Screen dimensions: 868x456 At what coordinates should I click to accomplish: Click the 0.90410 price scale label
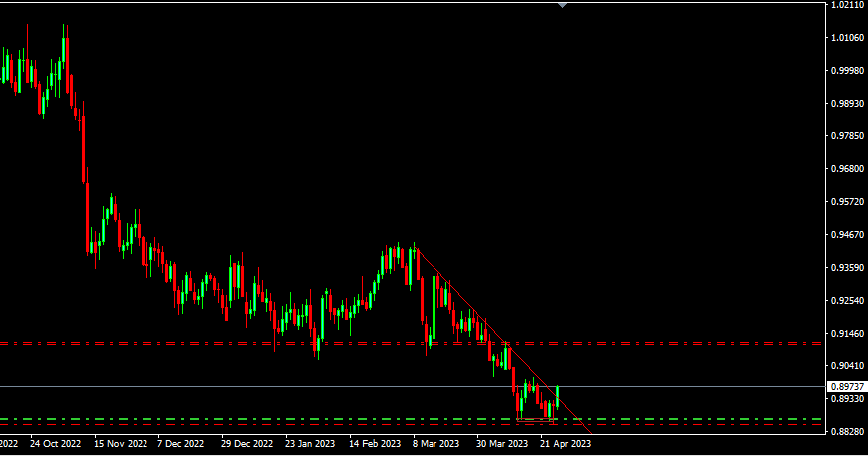(847, 366)
